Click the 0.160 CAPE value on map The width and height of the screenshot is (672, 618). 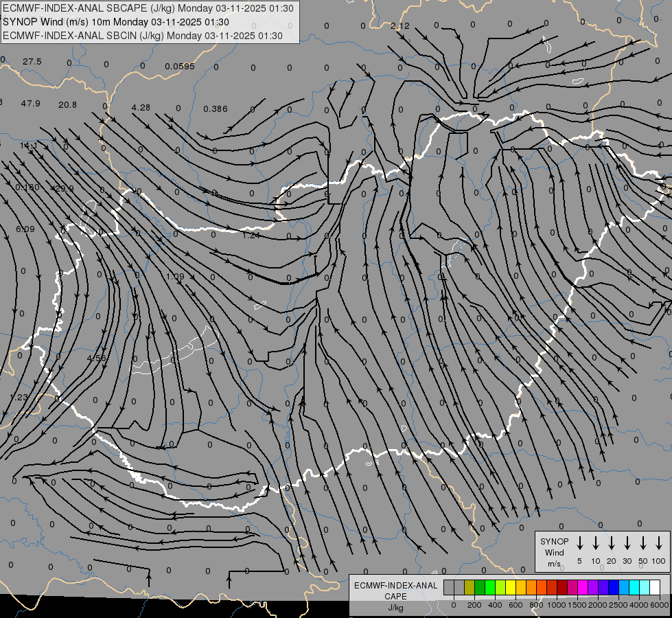tap(27, 187)
